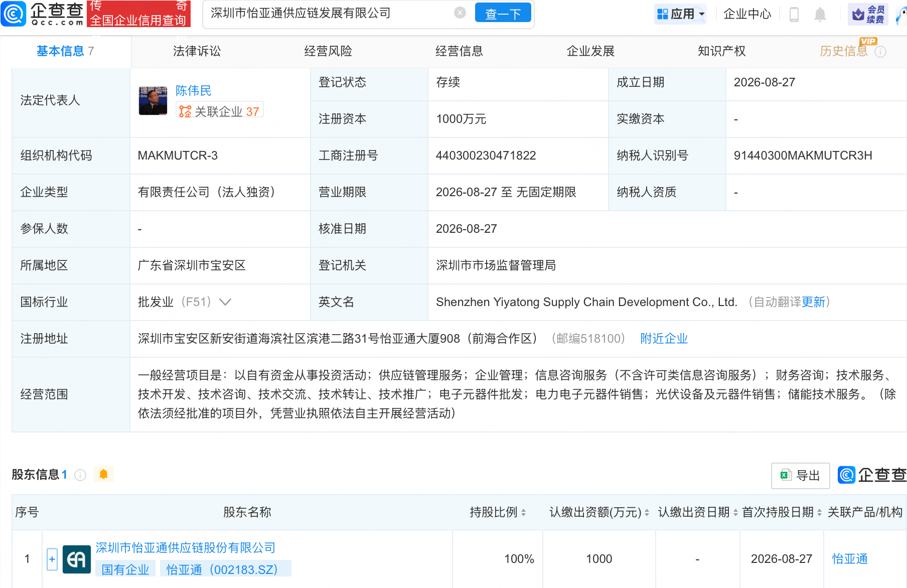Open 附近企业 nearby companies link
Image resolution: width=907 pixels, height=588 pixels.
pos(664,339)
